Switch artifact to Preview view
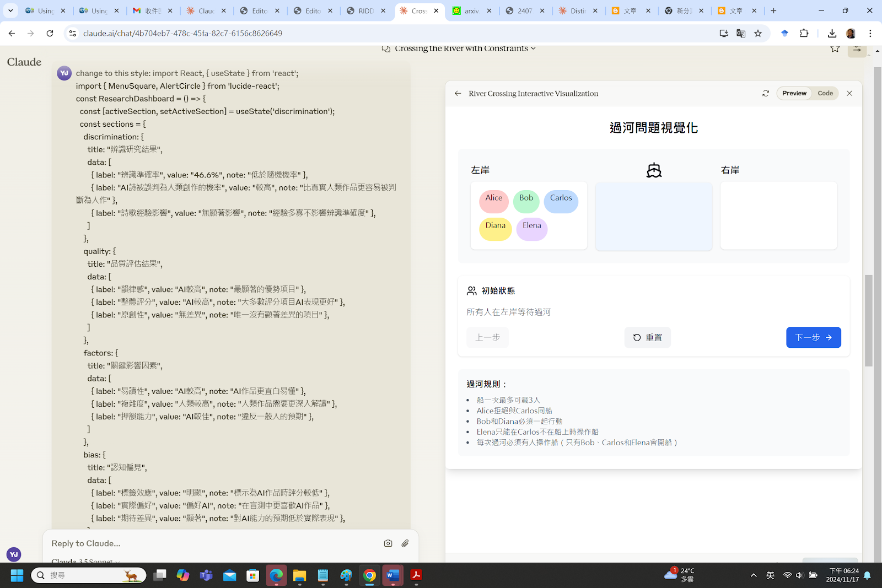Viewport: 882px width, 588px height. pyautogui.click(x=794, y=94)
